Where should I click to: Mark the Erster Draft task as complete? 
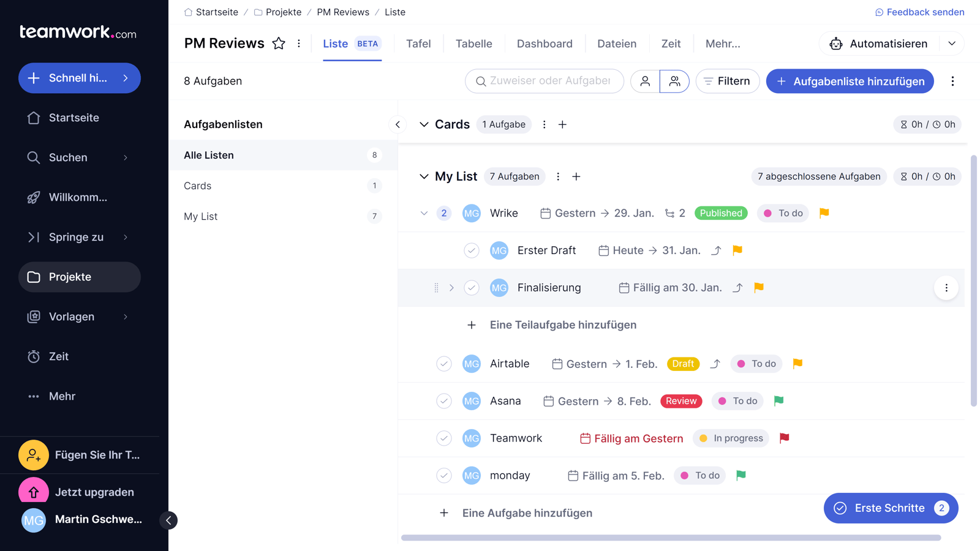472,250
